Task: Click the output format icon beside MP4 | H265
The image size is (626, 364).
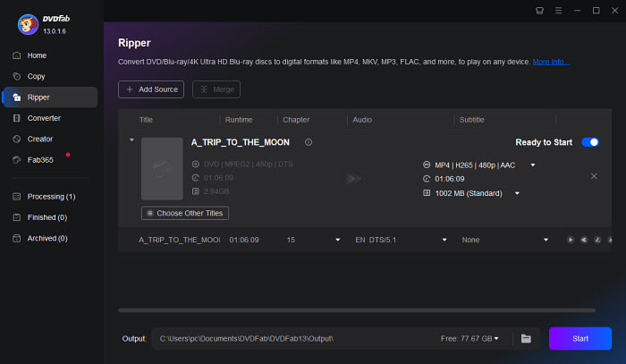Action: coord(427,165)
